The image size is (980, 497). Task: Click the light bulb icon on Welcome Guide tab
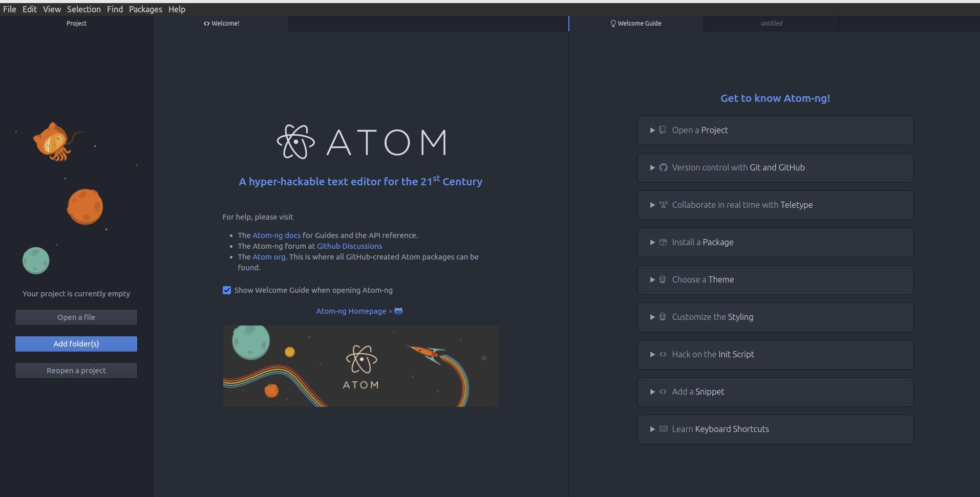(x=613, y=24)
